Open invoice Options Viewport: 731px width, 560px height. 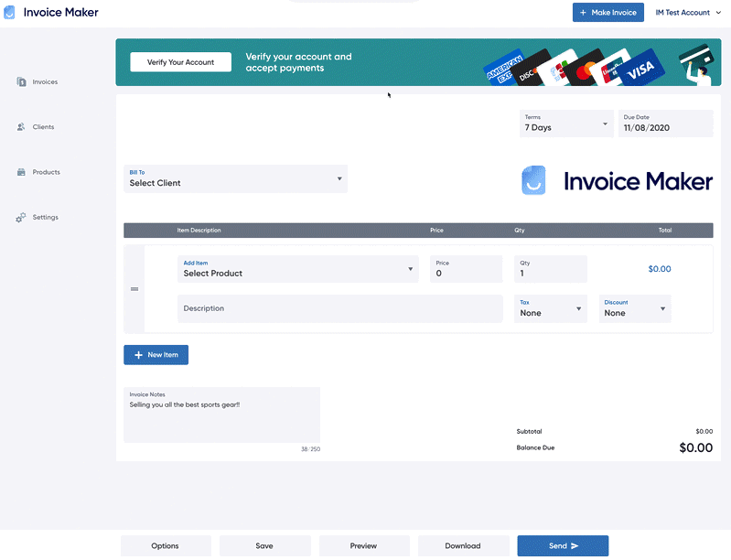coord(166,546)
